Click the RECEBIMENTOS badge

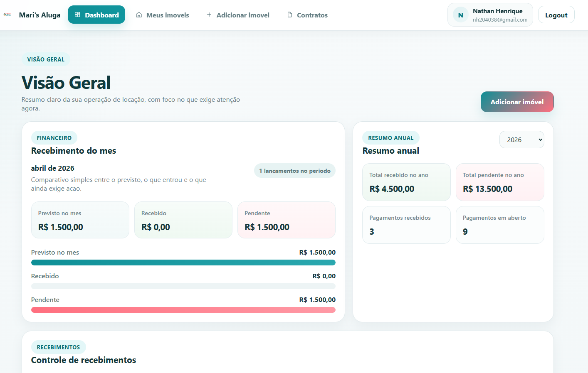(58, 347)
